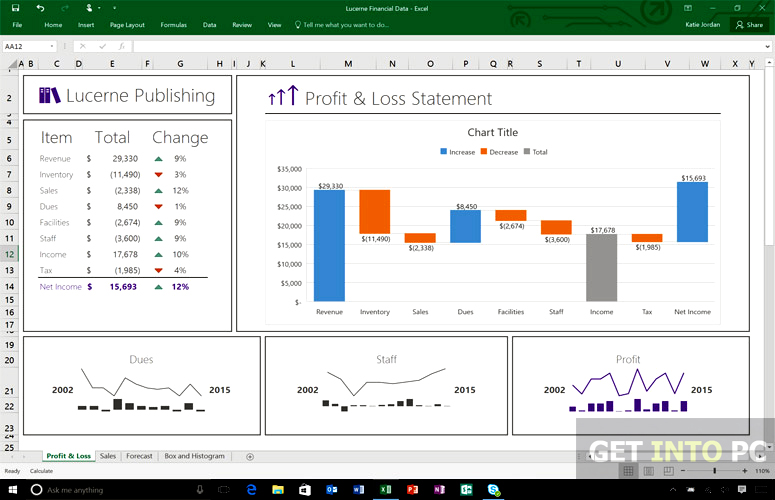Switch to Page Break Preview icon

(669, 471)
